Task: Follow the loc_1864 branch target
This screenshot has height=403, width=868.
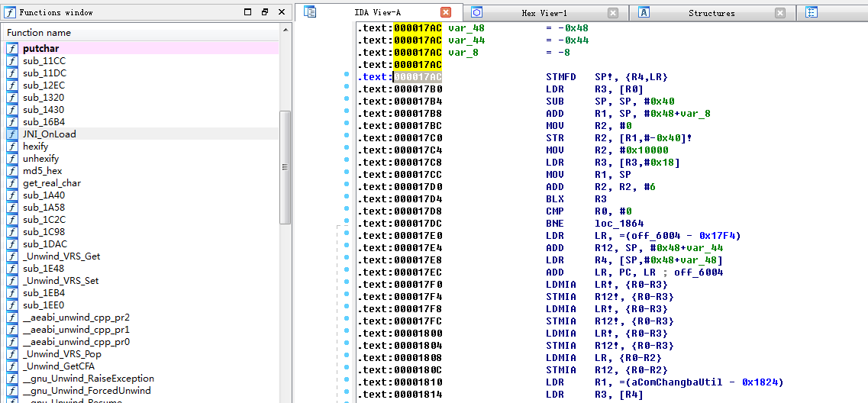Action: click(x=618, y=224)
